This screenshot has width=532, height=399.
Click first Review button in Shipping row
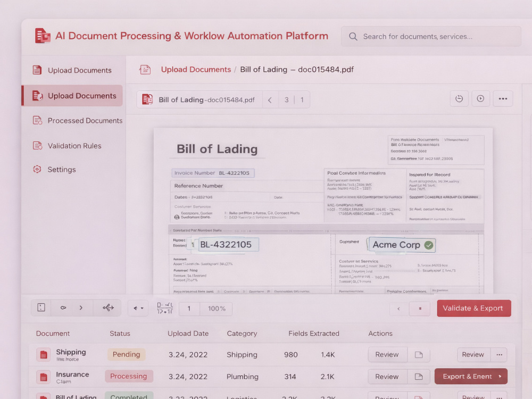click(x=387, y=354)
